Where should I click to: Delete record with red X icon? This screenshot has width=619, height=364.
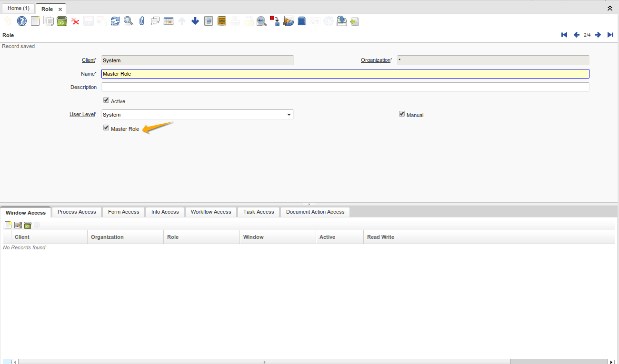[x=75, y=21]
